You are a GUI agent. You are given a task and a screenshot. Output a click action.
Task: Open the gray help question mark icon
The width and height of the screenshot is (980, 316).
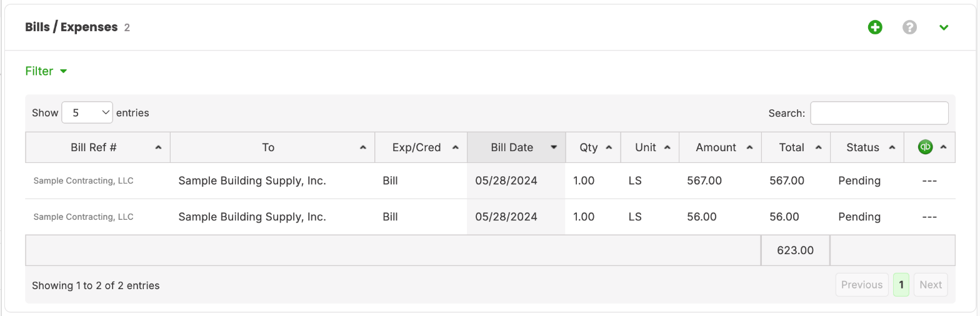click(x=910, y=27)
